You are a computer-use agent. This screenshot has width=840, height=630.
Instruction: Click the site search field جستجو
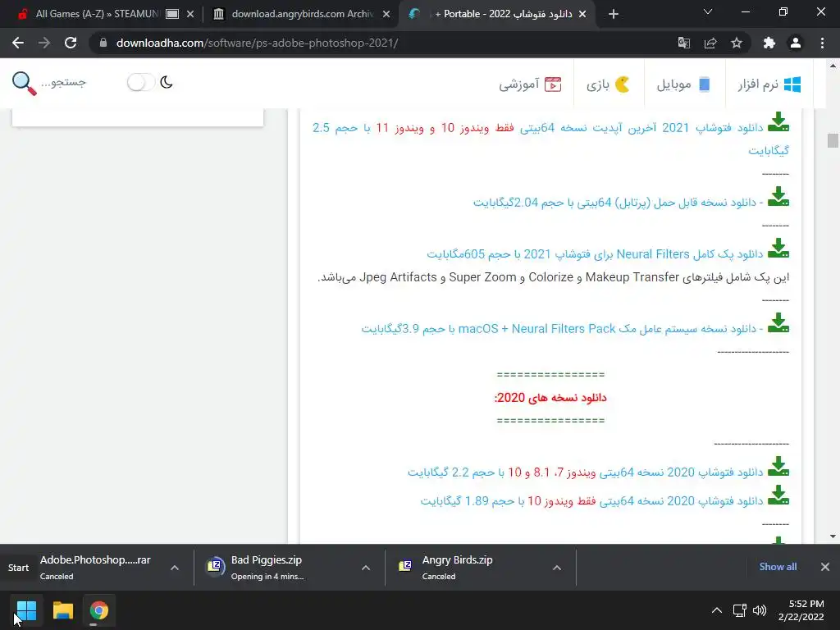coord(63,83)
